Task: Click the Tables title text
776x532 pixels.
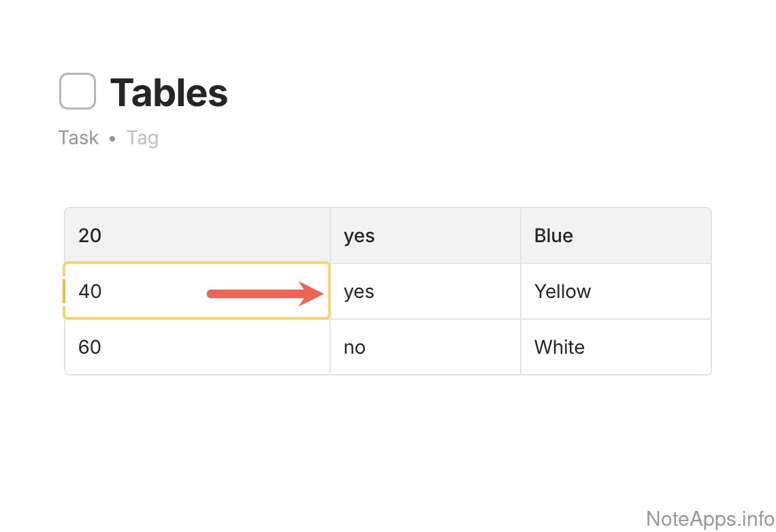Action: coord(169,93)
